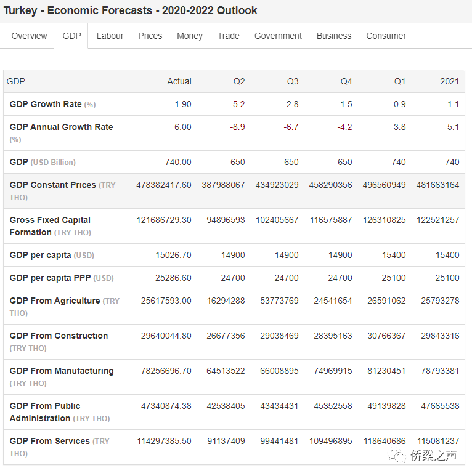The width and height of the screenshot is (472, 476).
Task: Click the GDP per capita link
Action: tap(41, 255)
